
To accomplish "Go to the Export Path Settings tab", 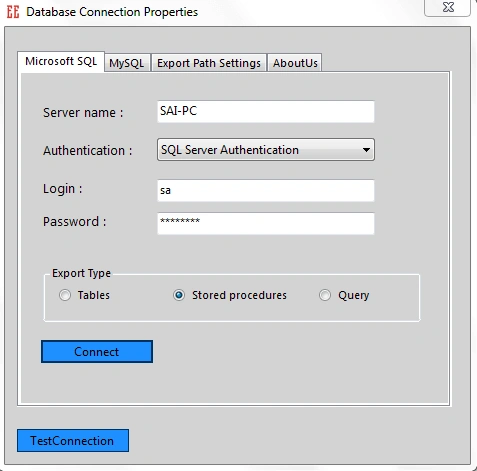I will 209,63.
